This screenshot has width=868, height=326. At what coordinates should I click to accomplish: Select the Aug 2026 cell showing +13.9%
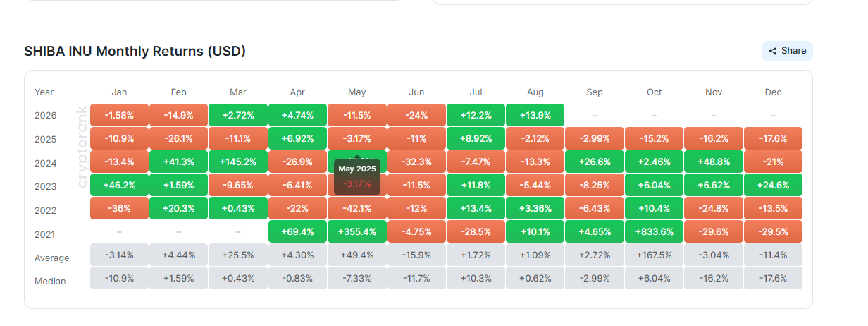pos(535,116)
